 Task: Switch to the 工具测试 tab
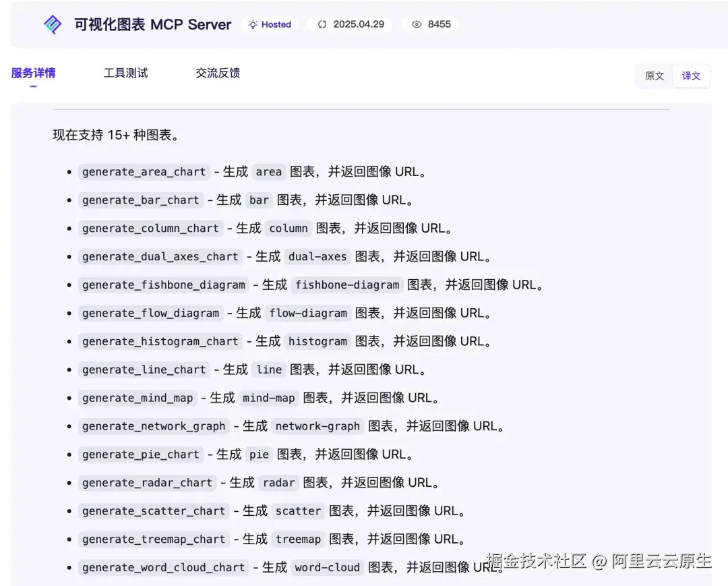pos(125,73)
